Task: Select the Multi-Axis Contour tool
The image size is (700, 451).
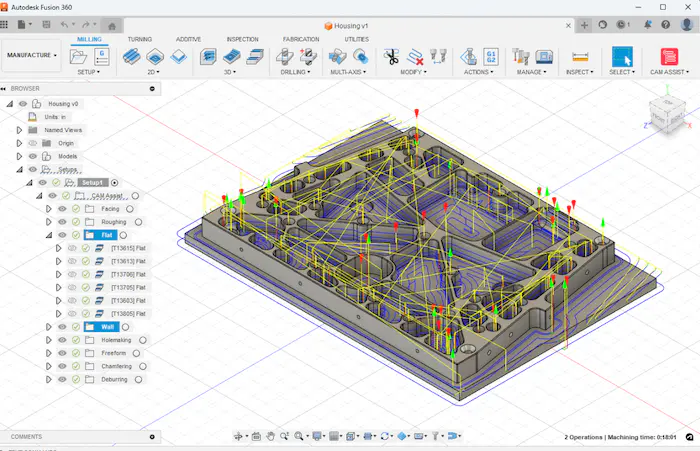Action: coord(361,57)
